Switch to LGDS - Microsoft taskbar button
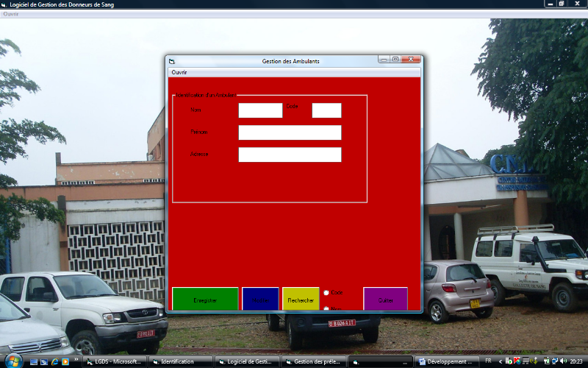Viewport: 588px width, 368px height. tap(115, 361)
